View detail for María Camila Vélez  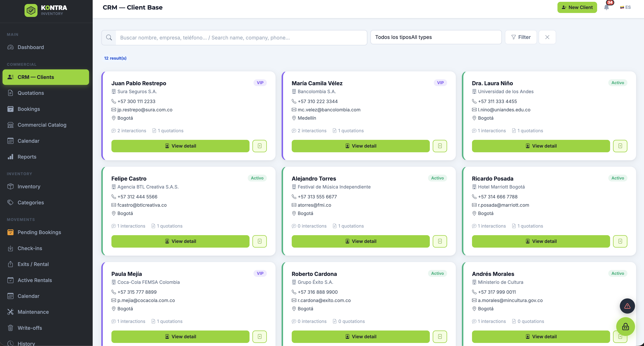(361, 146)
